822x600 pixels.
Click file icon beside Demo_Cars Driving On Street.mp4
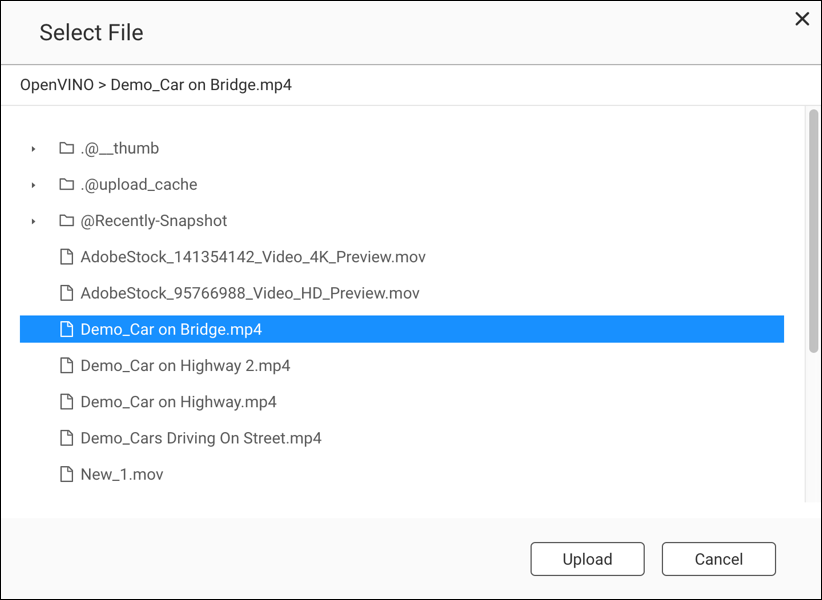[67, 438]
